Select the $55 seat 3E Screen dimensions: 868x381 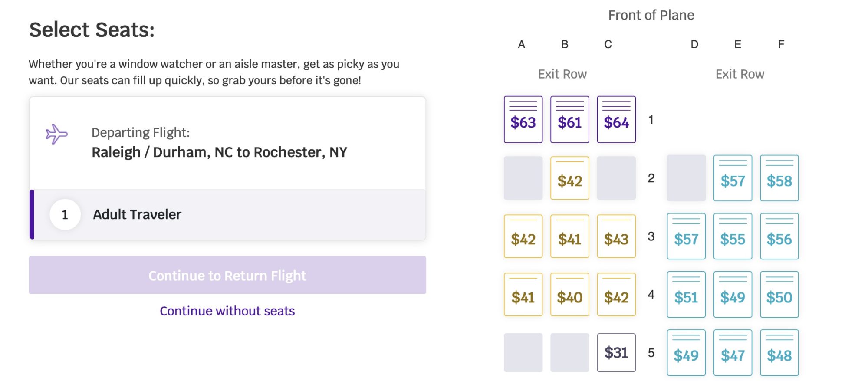coord(733,236)
